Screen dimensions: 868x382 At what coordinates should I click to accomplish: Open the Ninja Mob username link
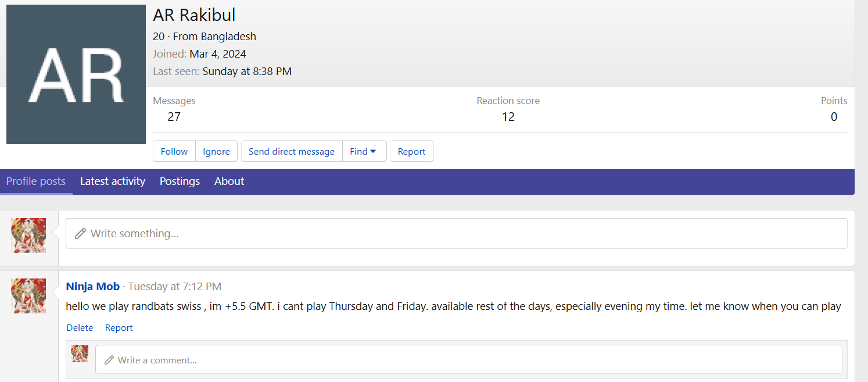[x=93, y=287]
